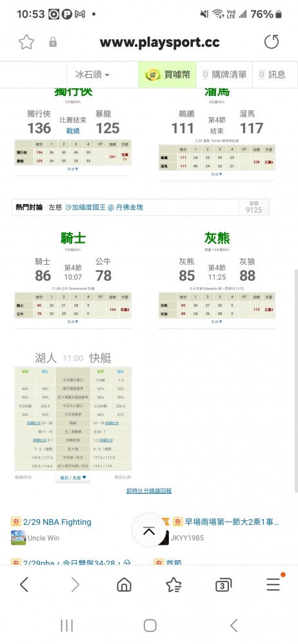The width and height of the screenshot is (298, 644).
Task: Open 詳細比分 next to the 37 - 19 record
Action: tap(112, 422)
